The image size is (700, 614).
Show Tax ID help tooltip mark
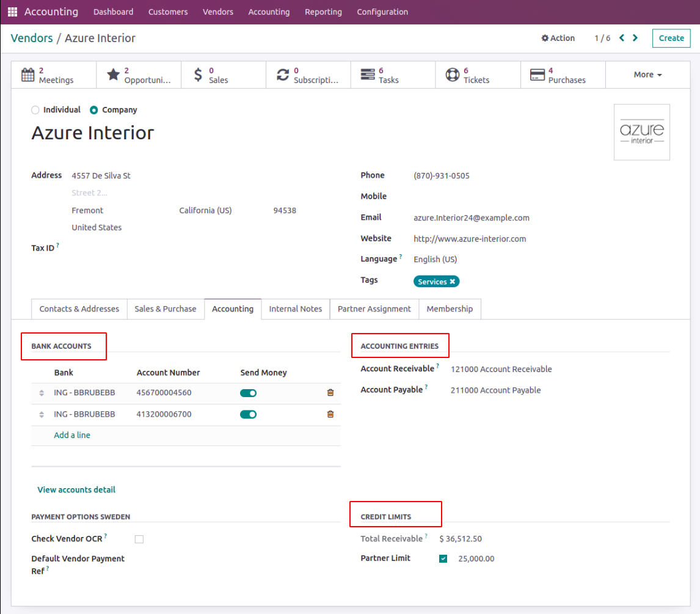click(x=57, y=245)
